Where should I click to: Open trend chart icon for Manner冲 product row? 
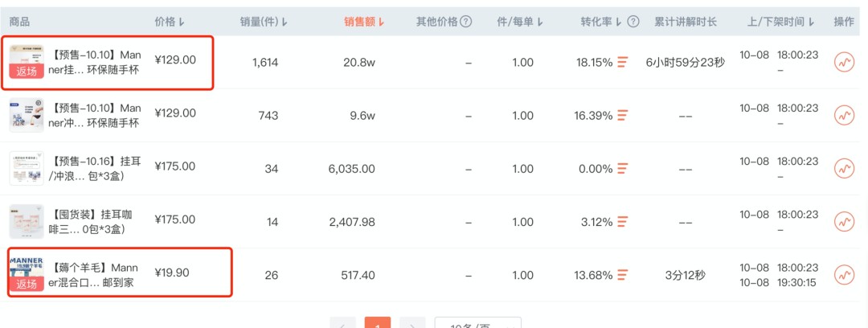(x=844, y=115)
